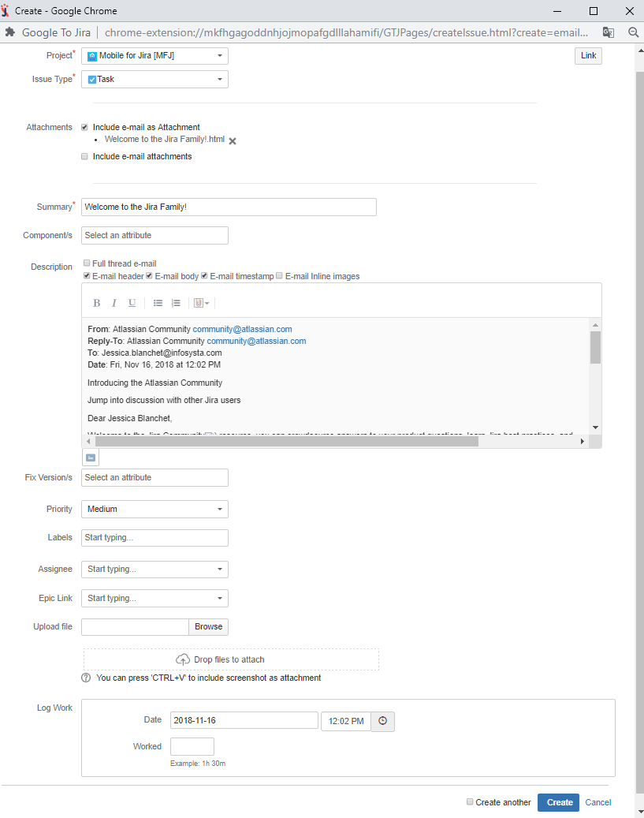Open the Project dropdown
The image size is (644, 818).
154,56
